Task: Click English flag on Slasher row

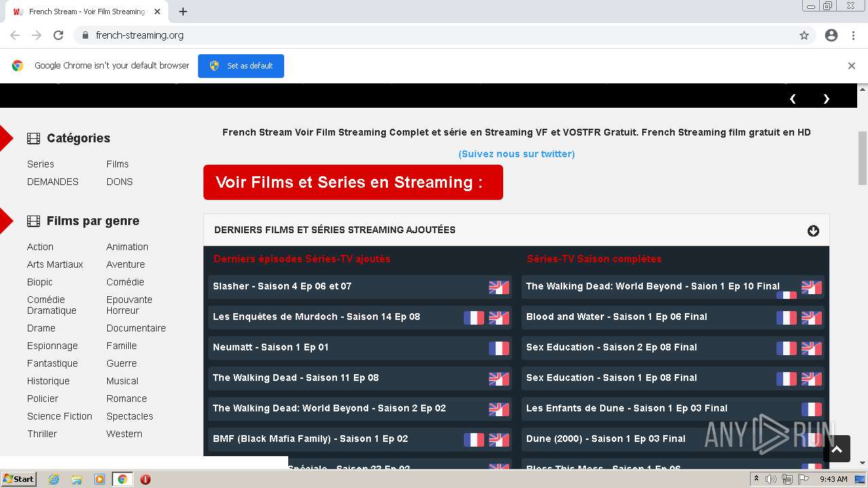Action: click(x=498, y=287)
